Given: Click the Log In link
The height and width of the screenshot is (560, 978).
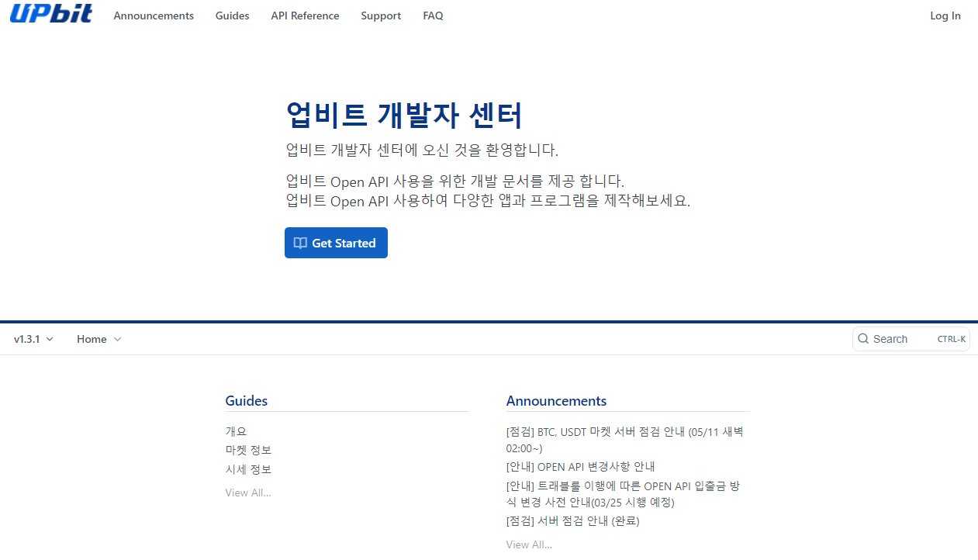Looking at the screenshot, I should (945, 16).
